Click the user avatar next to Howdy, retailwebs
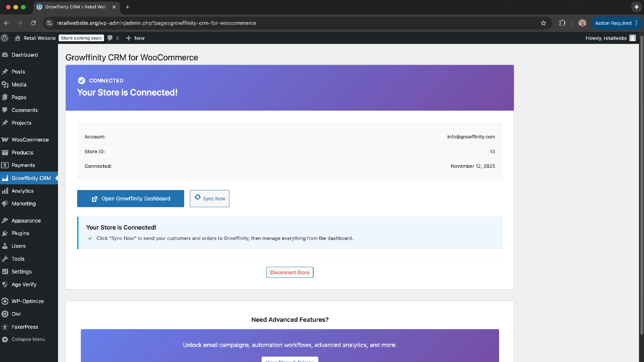This screenshot has width=644, height=362. tap(633, 38)
